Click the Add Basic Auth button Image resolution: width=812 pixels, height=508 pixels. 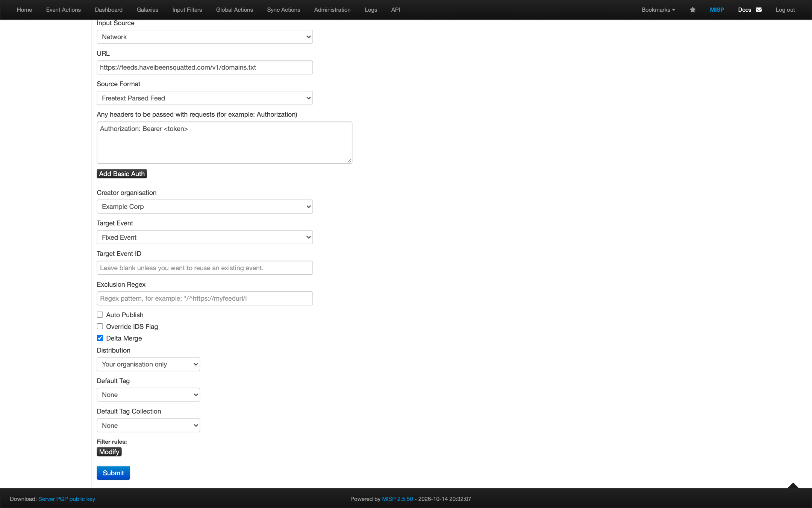(122, 174)
